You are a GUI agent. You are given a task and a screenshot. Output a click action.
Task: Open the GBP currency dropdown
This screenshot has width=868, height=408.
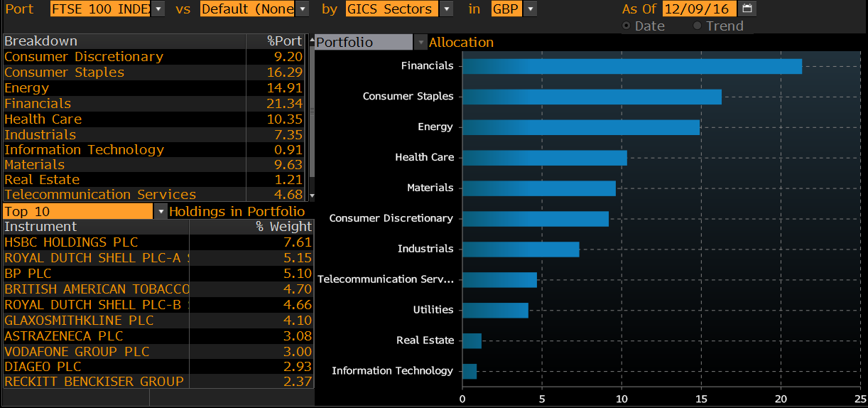(x=529, y=9)
